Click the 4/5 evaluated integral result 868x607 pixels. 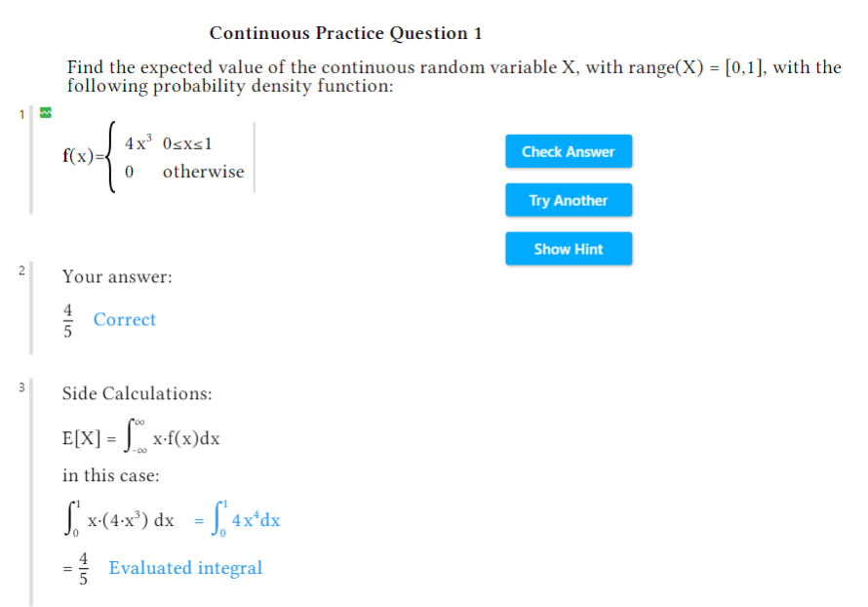coord(83,569)
